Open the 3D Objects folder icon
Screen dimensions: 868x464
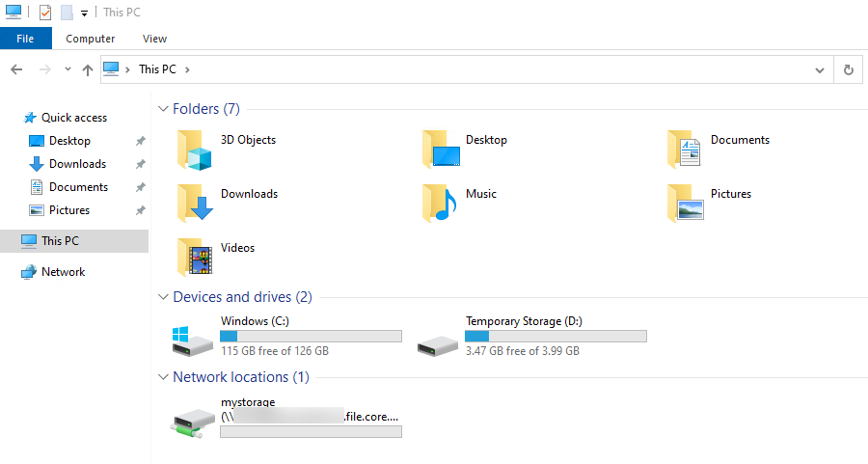(194, 150)
